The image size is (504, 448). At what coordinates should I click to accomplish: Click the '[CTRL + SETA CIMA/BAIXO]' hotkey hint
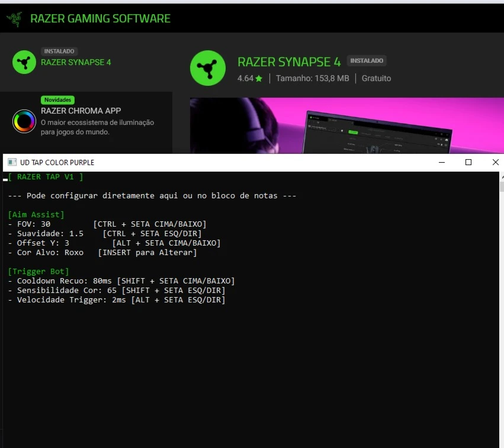[150, 224]
